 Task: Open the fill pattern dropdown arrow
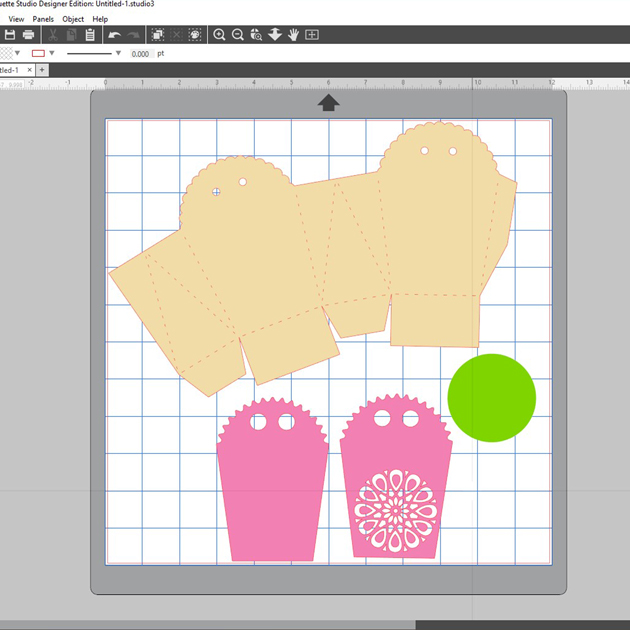[17, 53]
